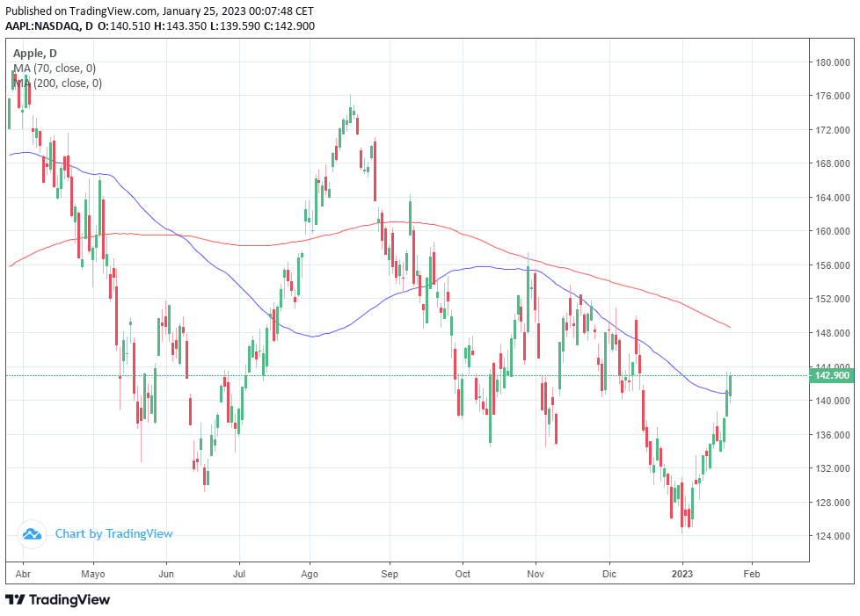Click the 132.000 price axis label
This screenshot has height=616, width=860.
(x=833, y=468)
